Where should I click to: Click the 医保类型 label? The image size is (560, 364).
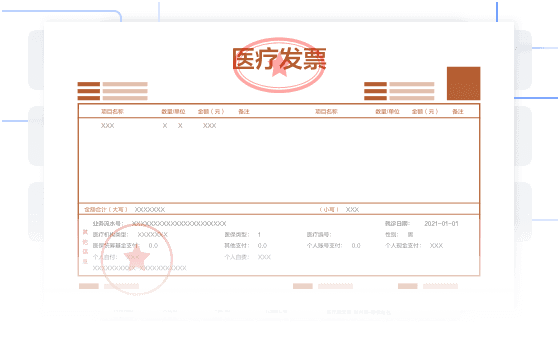pyautogui.click(x=237, y=235)
